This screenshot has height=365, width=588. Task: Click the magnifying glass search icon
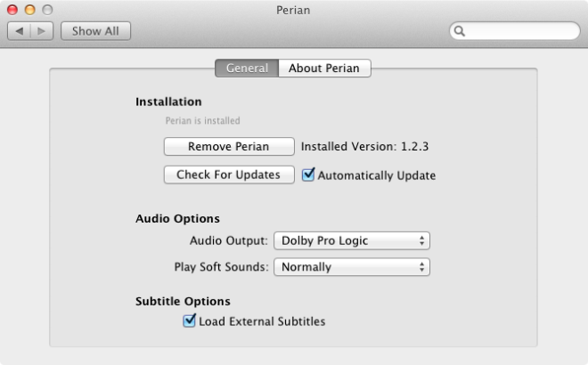tap(460, 31)
